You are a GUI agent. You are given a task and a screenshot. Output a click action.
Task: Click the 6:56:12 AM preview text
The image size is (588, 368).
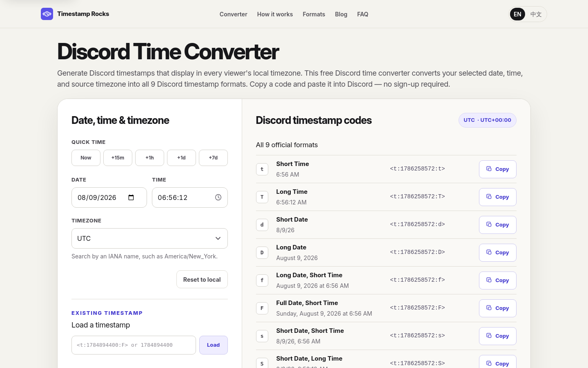point(291,202)
